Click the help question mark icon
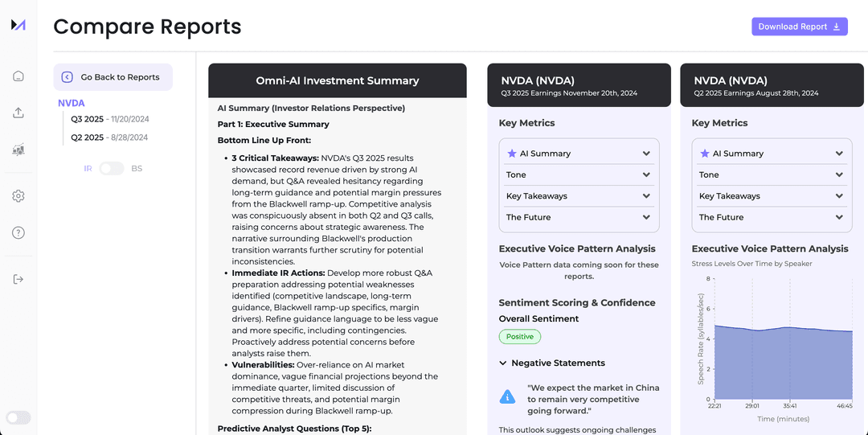Viewport: 868px width, 435px height. (x=18, y=233)
